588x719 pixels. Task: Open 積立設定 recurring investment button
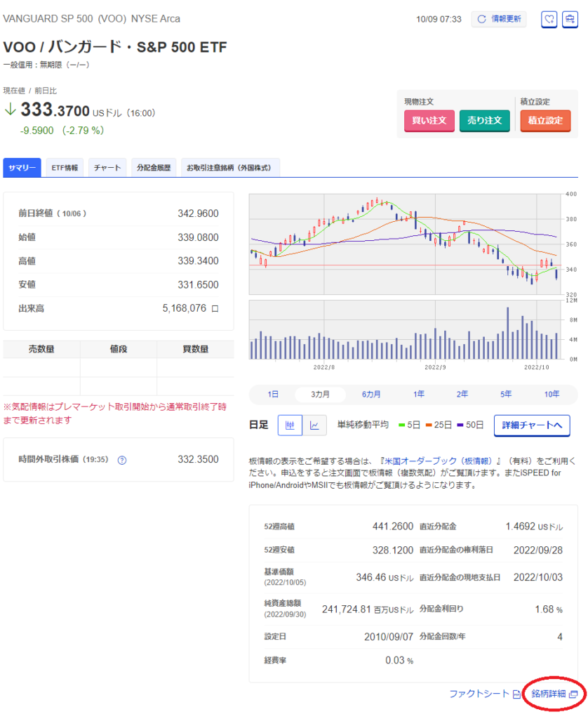click(x=545, y=121)
